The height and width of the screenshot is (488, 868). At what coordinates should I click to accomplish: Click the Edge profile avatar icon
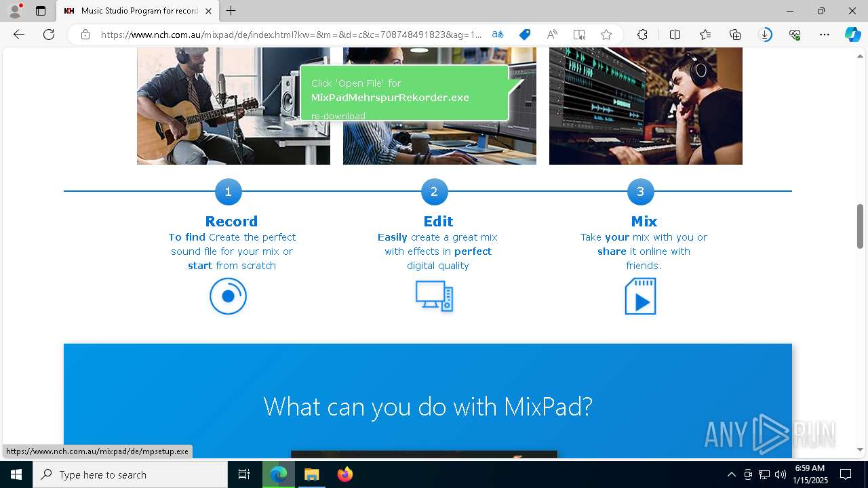(x=15, y=10)
